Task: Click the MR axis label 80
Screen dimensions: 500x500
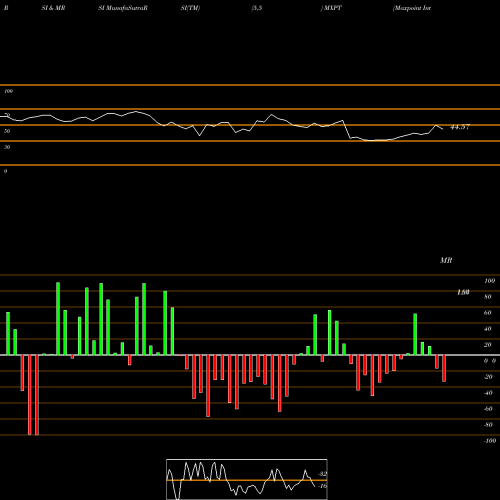Action: 488,297
